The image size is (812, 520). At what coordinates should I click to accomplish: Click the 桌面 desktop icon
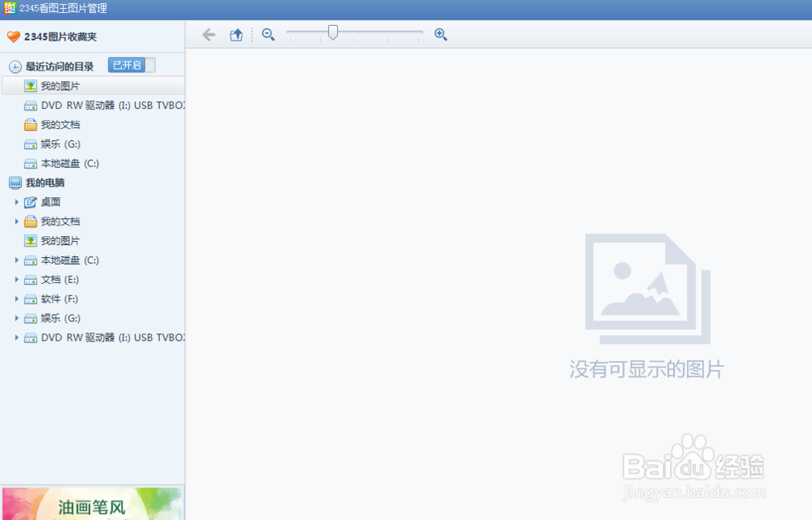[x=31, y=202]
